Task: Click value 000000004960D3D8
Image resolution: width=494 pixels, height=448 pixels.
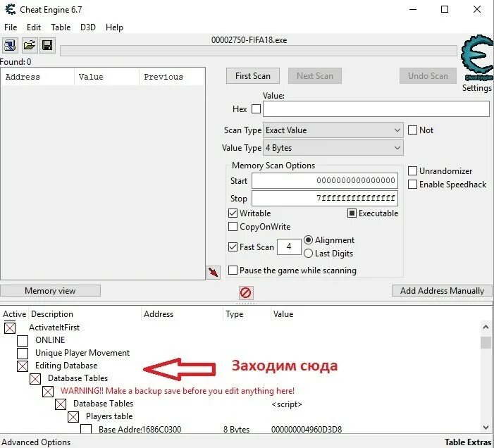Action: 307,430
